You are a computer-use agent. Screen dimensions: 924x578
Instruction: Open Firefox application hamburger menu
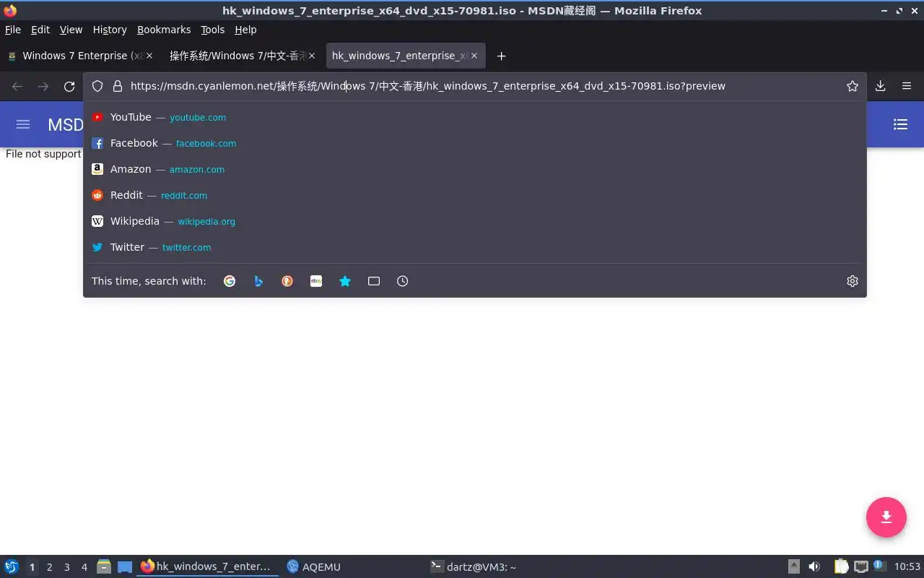click(907, 86)
